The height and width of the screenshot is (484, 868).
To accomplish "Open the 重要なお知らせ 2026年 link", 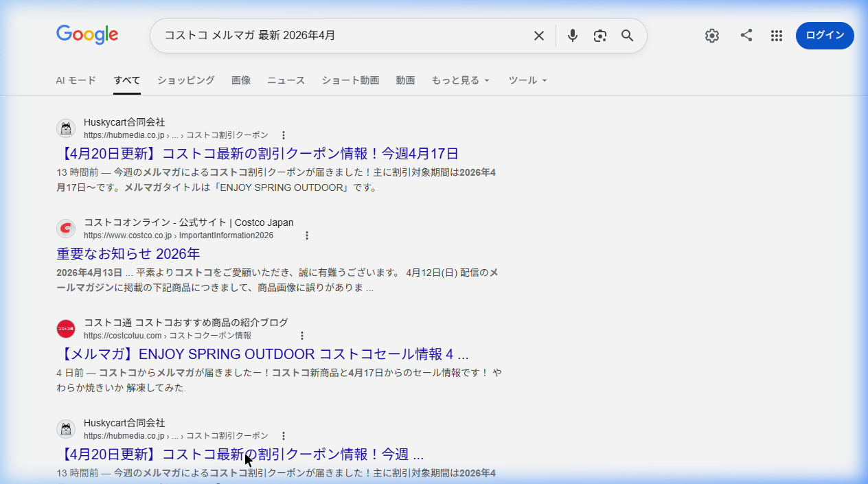I will [x=128, y=254].
